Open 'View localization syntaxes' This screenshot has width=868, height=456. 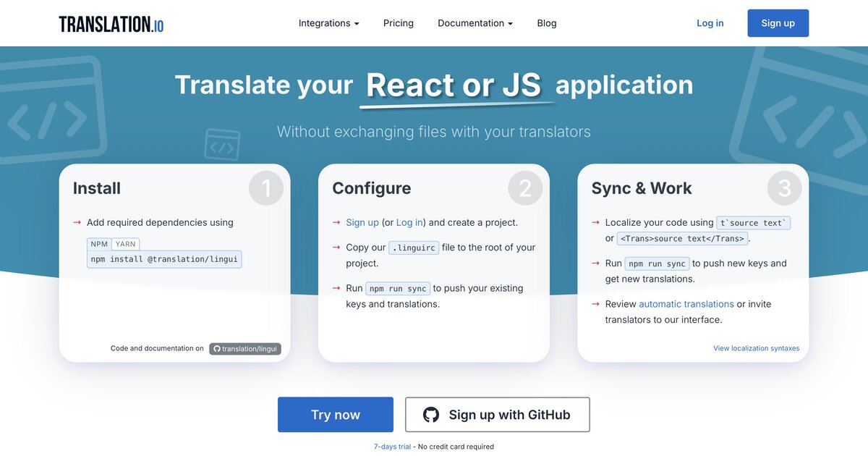[757, 348]
